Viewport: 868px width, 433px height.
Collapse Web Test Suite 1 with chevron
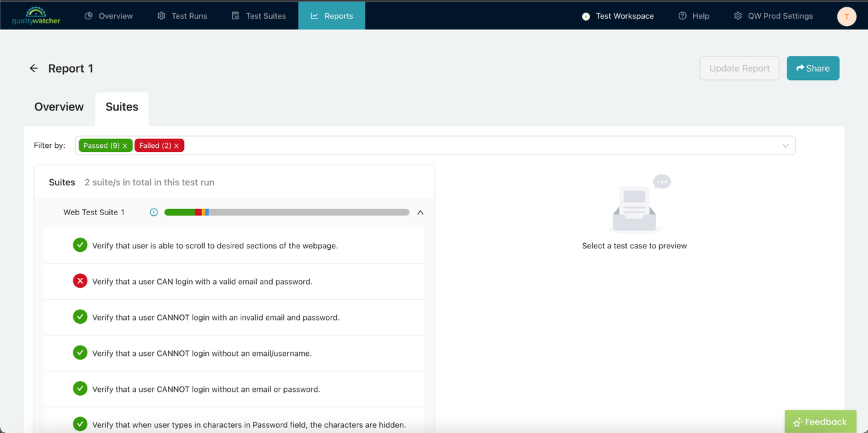tap(421, 213)
